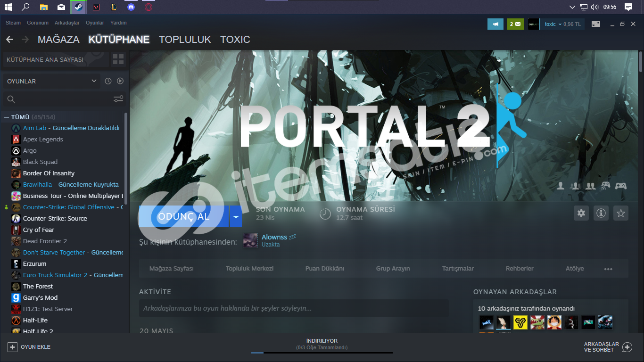Image resolution: width=644 pixels, height=362 pixels.
Task: Expand more links with the ellipsis
Action: [608, 269]
